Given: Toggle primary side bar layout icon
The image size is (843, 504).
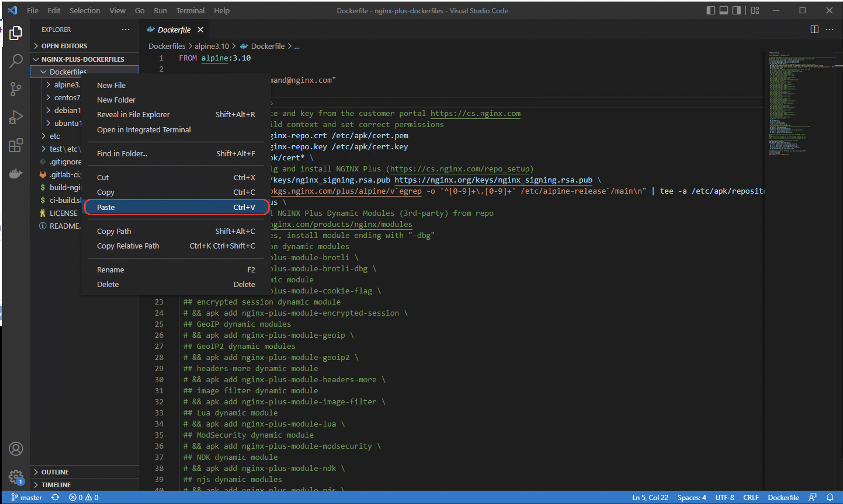Looking at the screenshot, I should 711,11.
